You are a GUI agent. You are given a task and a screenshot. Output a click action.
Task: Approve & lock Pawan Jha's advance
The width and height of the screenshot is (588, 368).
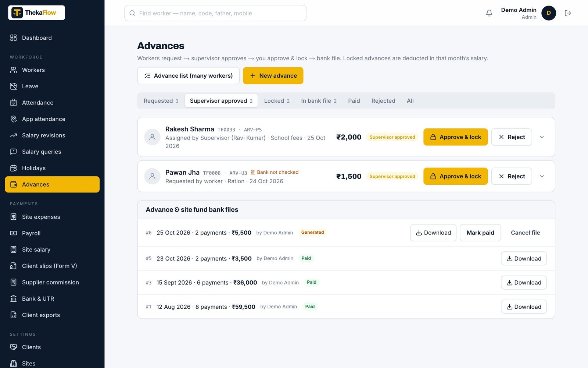pos(455,176)
